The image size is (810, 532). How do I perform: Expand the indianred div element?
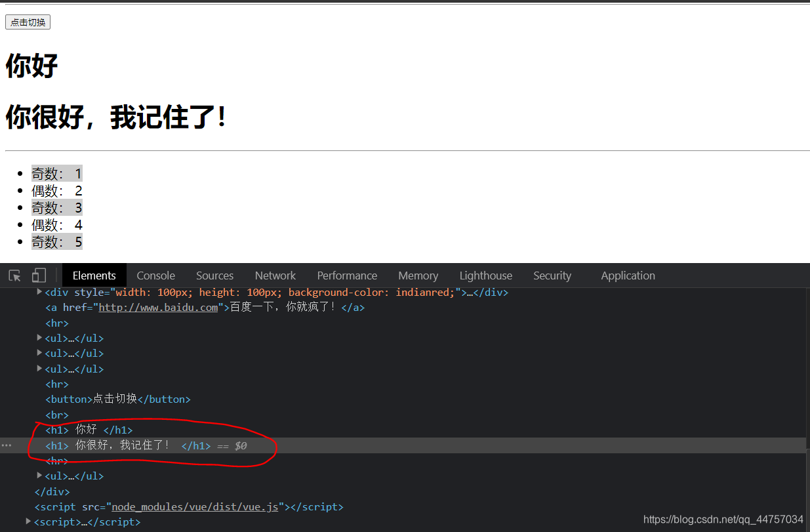(x=39, y=291)
